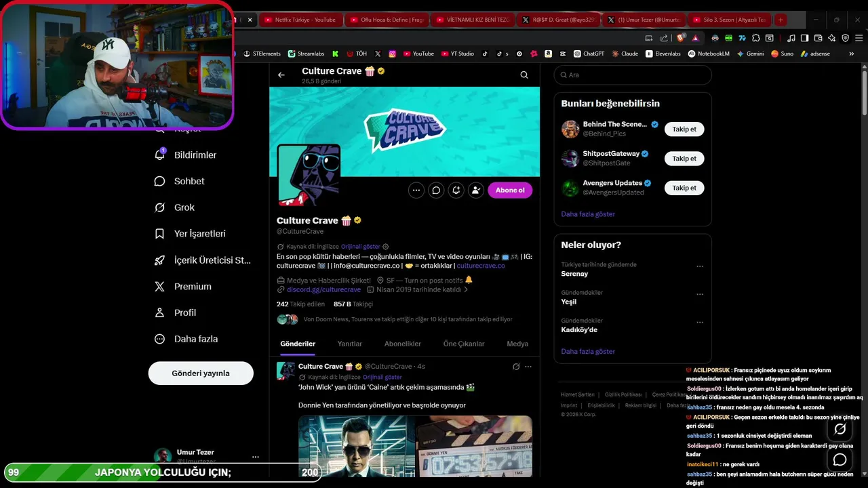868x488 pixels.
Task: Show more suggestions under Bunları beğenebilirsin
Action: [x=588, y=214]
